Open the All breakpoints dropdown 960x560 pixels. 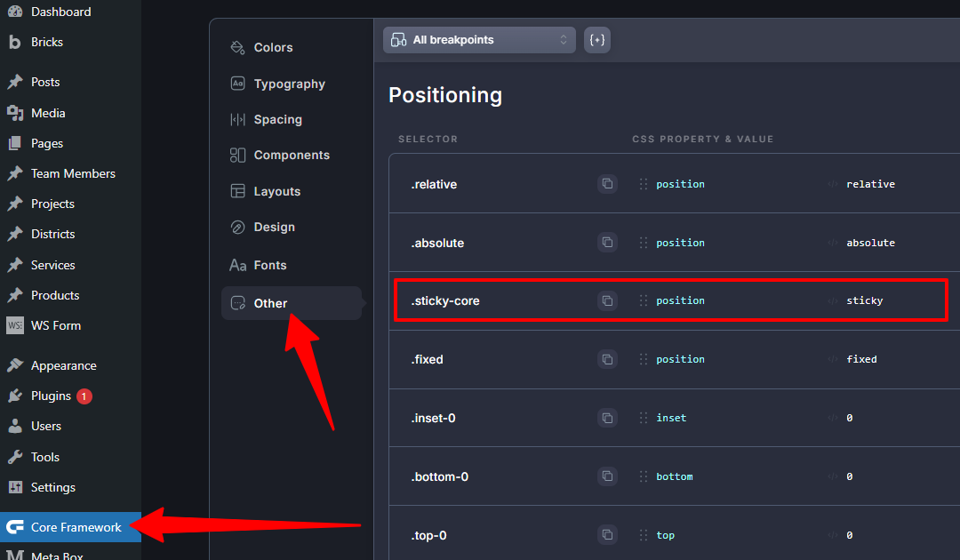(479, 40)
